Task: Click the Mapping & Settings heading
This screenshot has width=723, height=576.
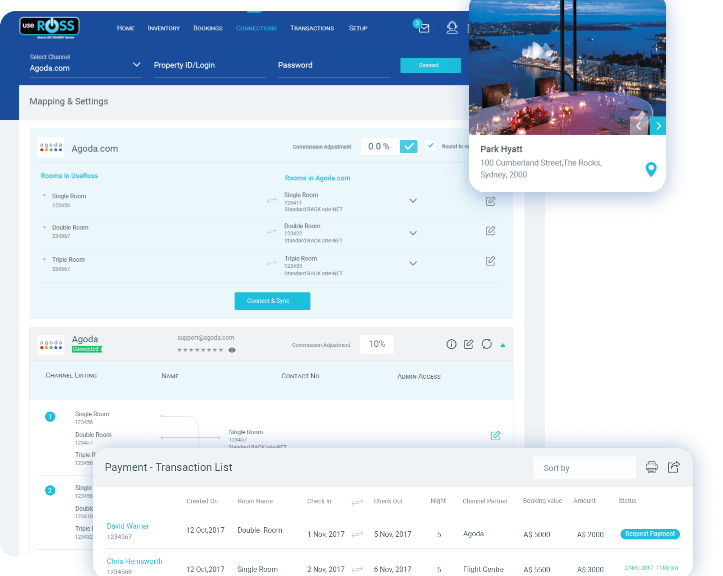Action: 69,101
